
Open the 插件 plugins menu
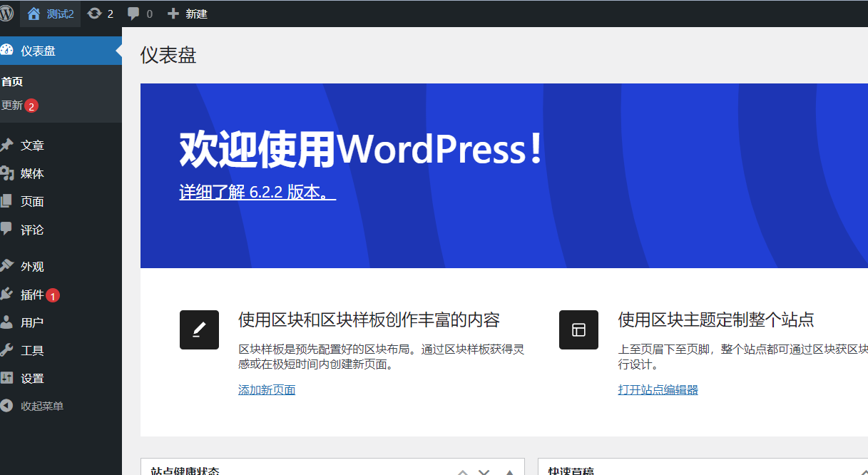pos(32,295)
